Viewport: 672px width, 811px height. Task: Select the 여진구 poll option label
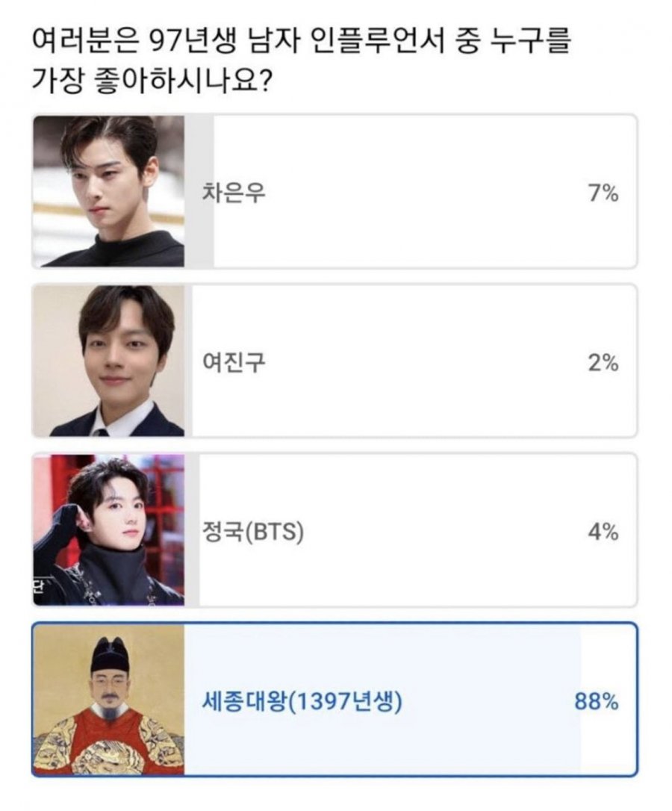coord(233,363)
